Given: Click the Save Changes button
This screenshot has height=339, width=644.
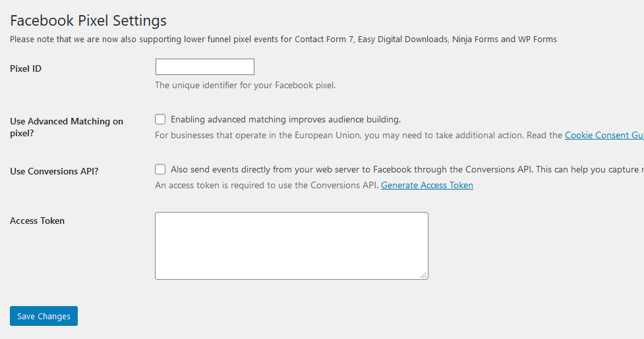Looking at the screenshot, I should [44, 316].
